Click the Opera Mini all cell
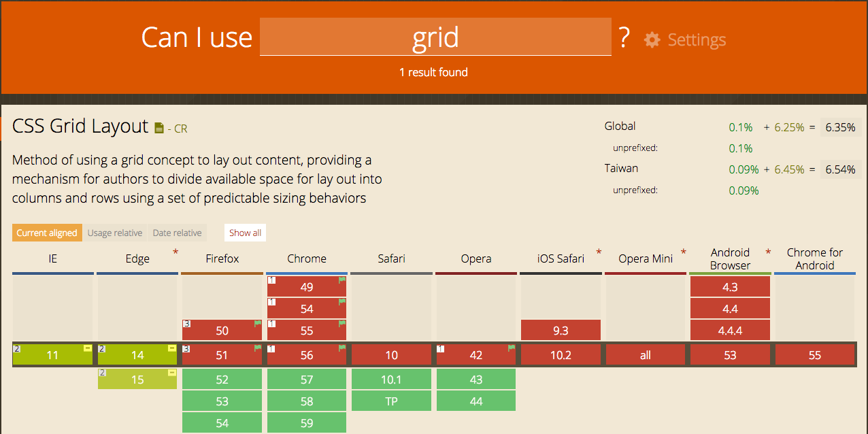 [x=646, y=355]
